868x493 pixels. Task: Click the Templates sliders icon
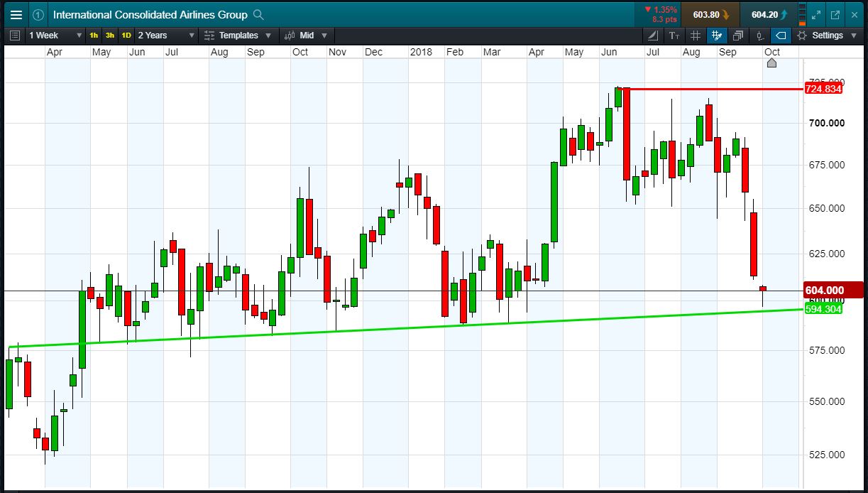(209, 36)
